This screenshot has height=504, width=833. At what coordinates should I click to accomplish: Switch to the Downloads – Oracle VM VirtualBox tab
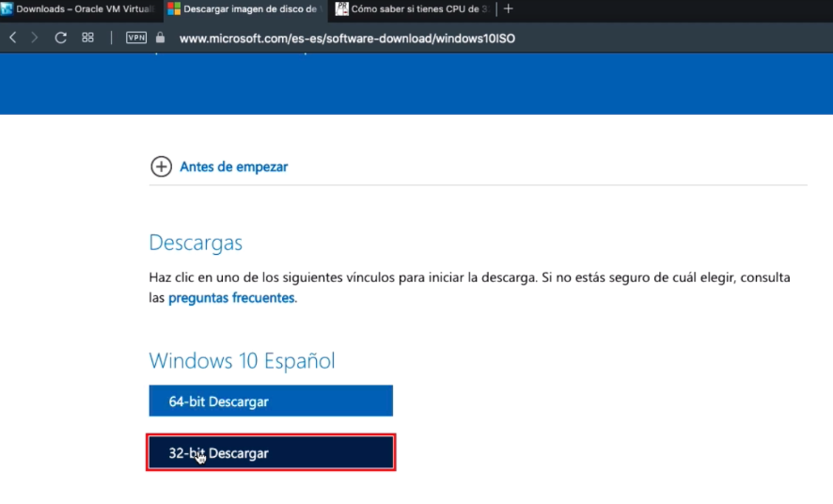click(81, 9)
